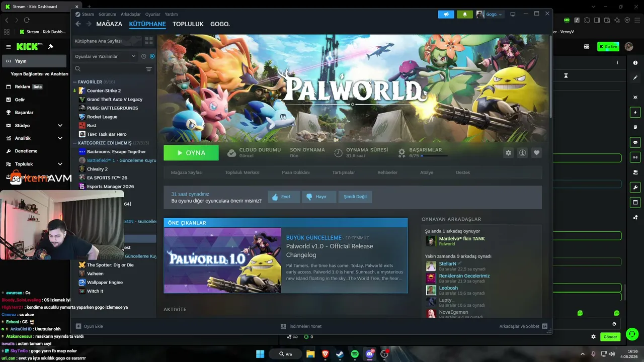644x362 pixels.
Task: Open advanced library filter options
Action: [x=149, y=69]
